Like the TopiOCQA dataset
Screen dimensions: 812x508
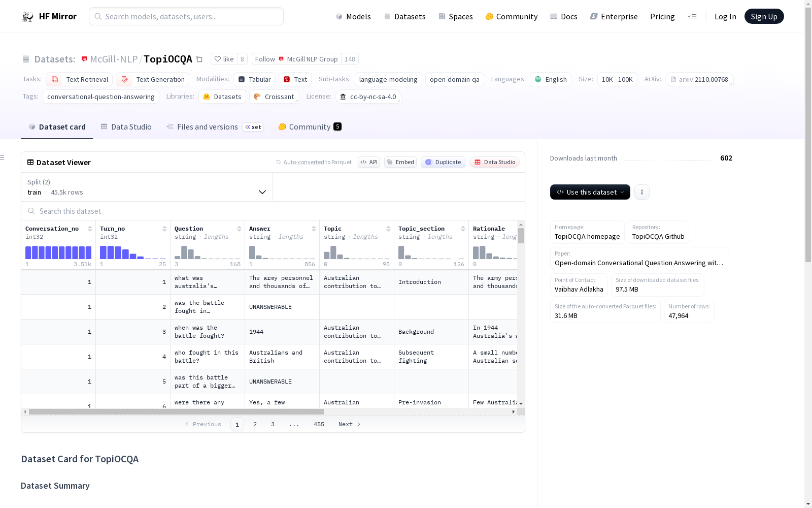tap(224, 59)
